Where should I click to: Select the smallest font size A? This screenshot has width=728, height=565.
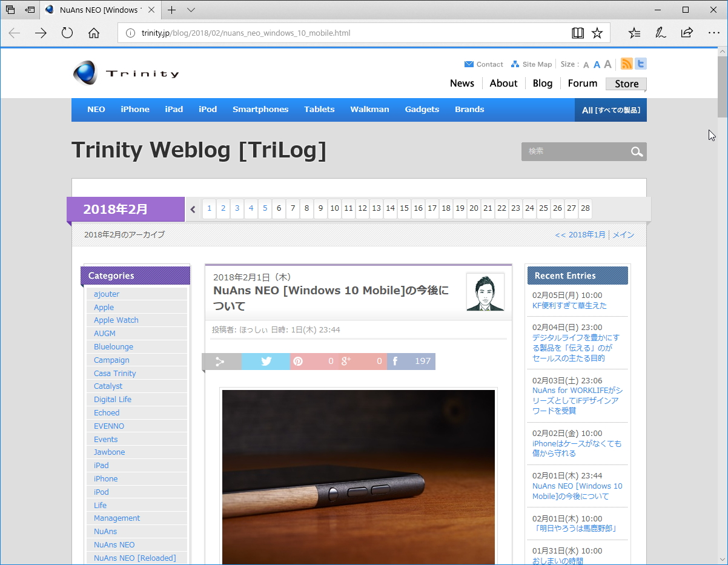click(x=586, y=65)
